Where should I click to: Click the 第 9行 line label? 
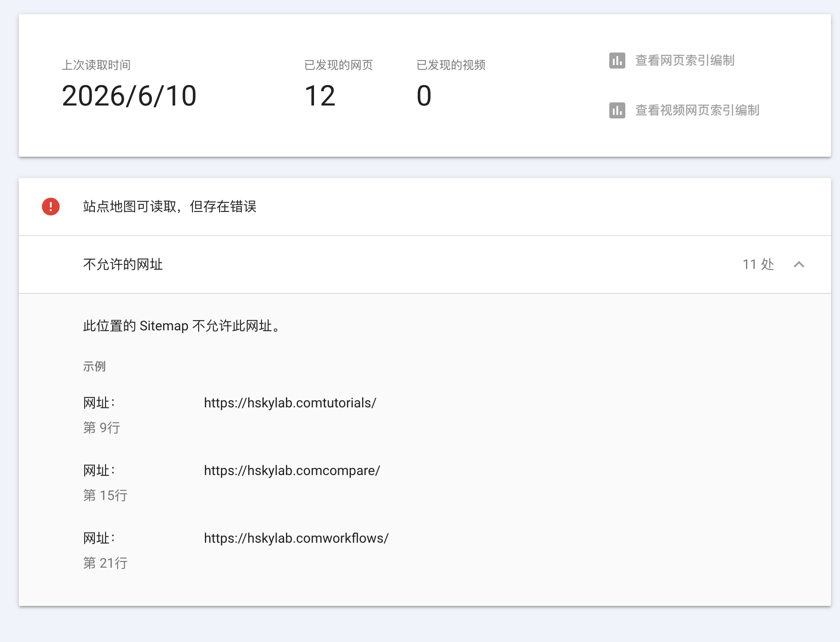[x=102, y=428]
